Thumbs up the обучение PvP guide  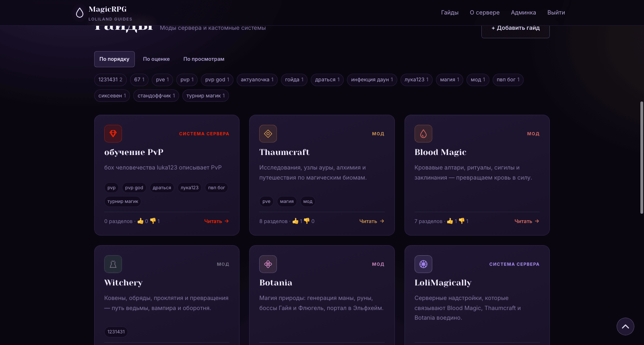coord(140,221)
